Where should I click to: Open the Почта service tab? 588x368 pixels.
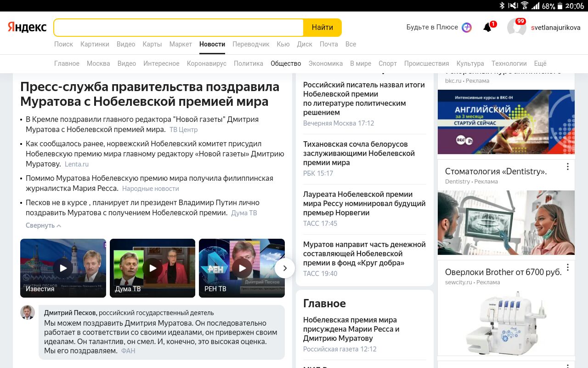point(329,44)
